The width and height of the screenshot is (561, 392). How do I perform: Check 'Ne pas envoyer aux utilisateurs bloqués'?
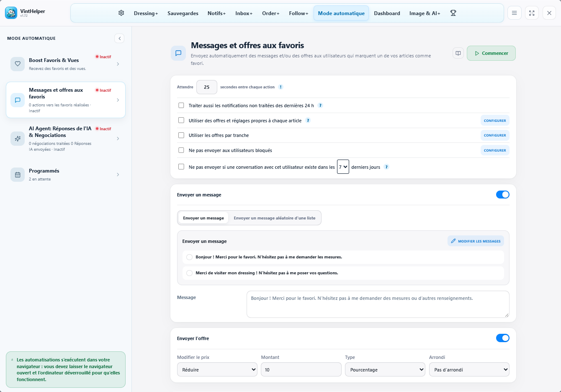(x=181, y=150)
